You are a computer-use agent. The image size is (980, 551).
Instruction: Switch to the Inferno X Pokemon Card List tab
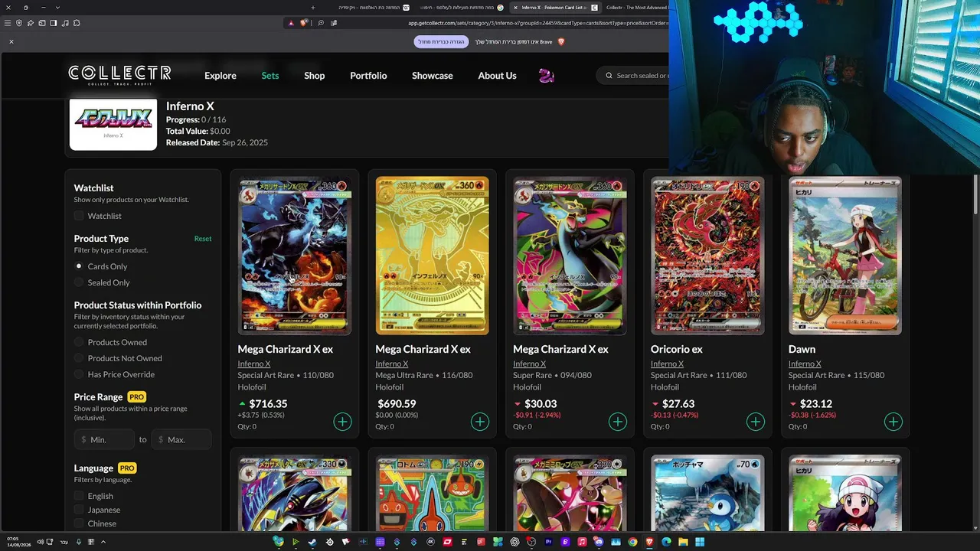point(554,8)
